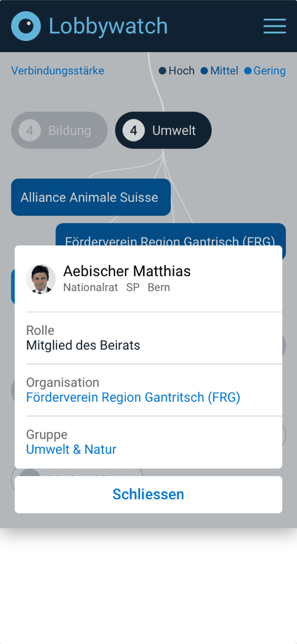Click the Mittel legend dot
This screenshot has width=297, height=644.
tap(204, 71)
